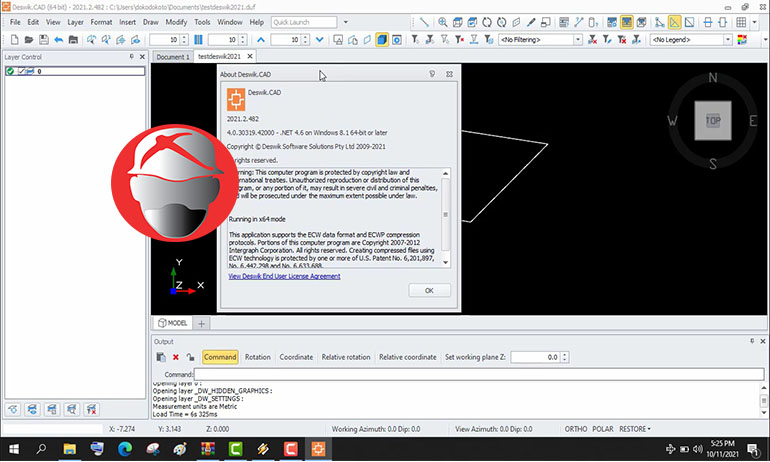
Task: Click the Save floppy disk icon
Action: (x=44, y=40)
